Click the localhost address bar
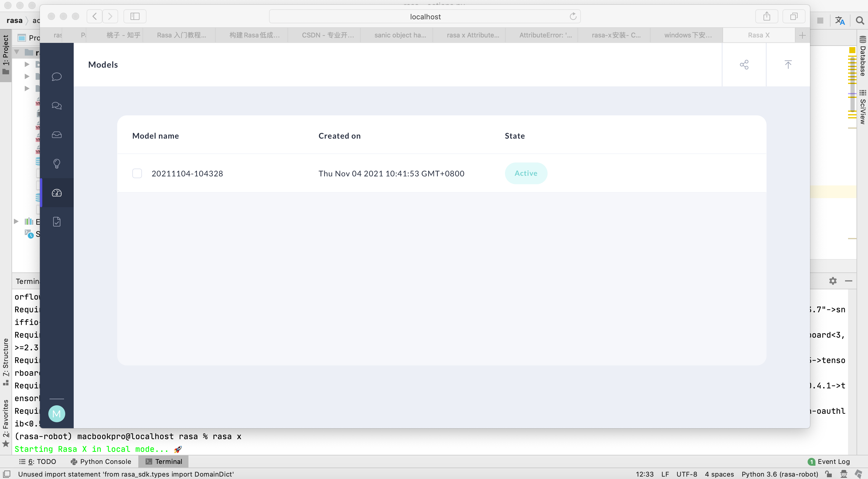This screenshot has height=479, width=868. (425, 17)
